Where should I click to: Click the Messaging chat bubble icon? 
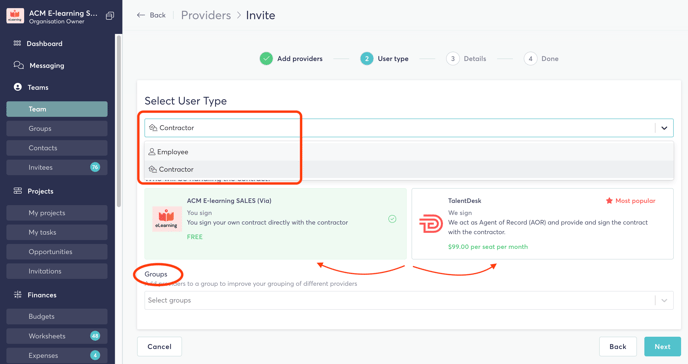click(x=18, y=65)
